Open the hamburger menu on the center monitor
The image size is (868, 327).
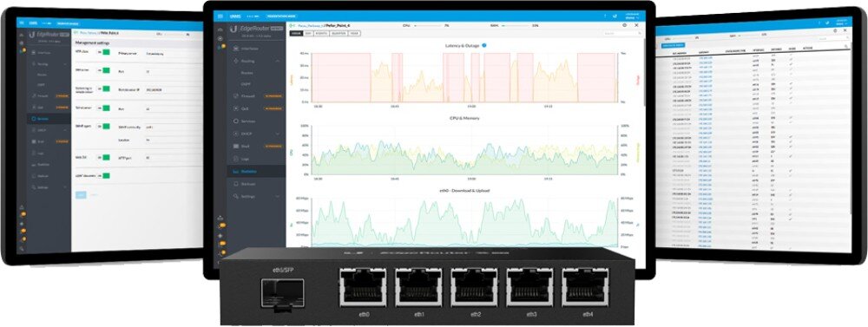pos(220,16)
